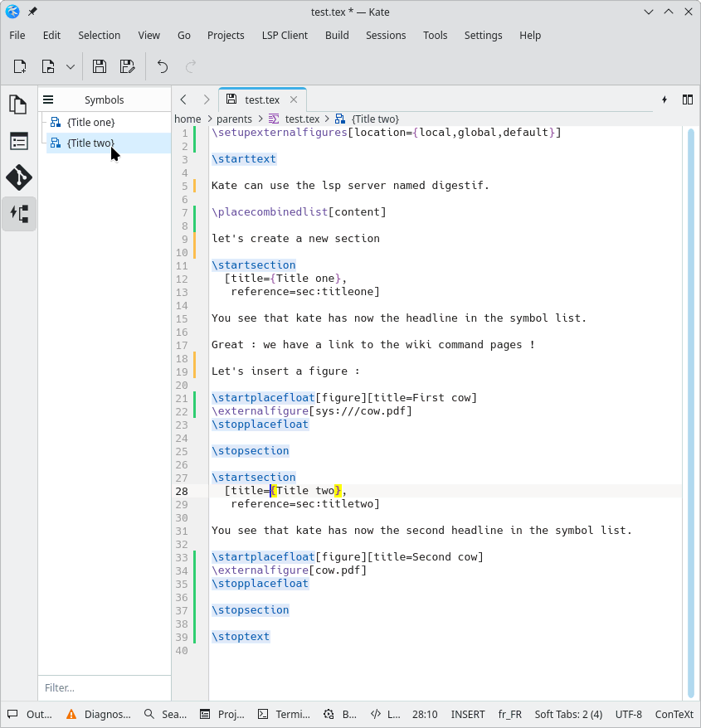Toggle the LSP Symbols sidebar panel
The width and height of the screenshot is (701, 728).
click(x=18, y=213)
